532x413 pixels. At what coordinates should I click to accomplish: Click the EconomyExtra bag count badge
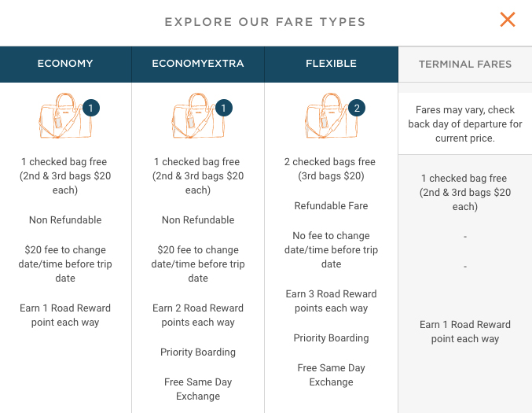[x=223, y=108]
